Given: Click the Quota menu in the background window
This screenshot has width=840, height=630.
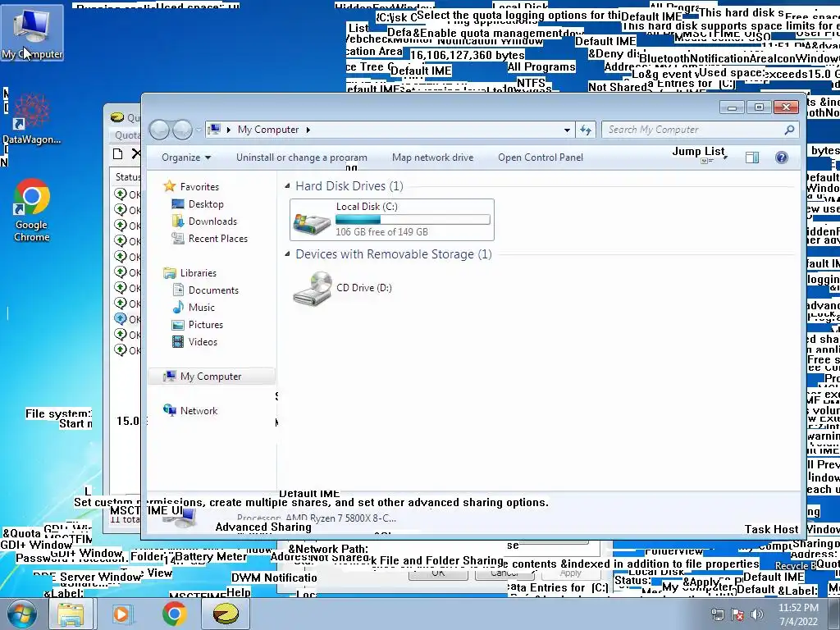Looking at the screenshot, I should [x=127, y=135].
